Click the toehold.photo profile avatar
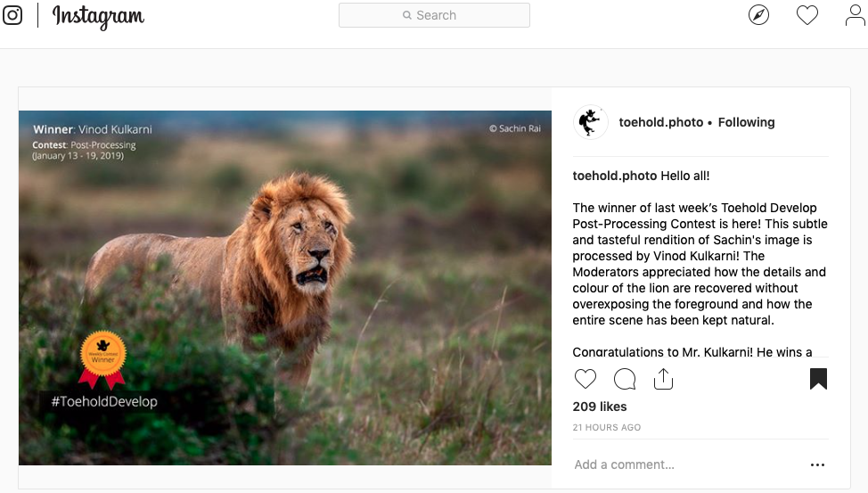The height and width of the screenshot is (493, 868). tap(590, 122)
